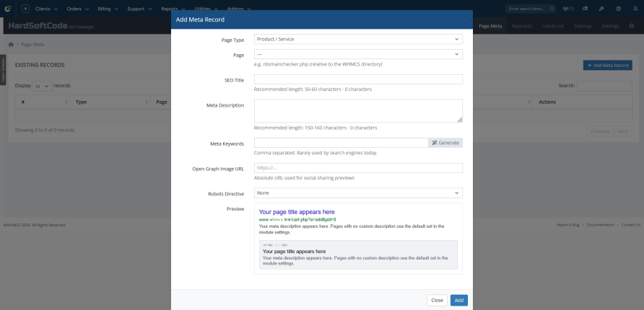This screenshot has width=644, height=310.
Task: Expand the Support menu
Action: [139, 9]
